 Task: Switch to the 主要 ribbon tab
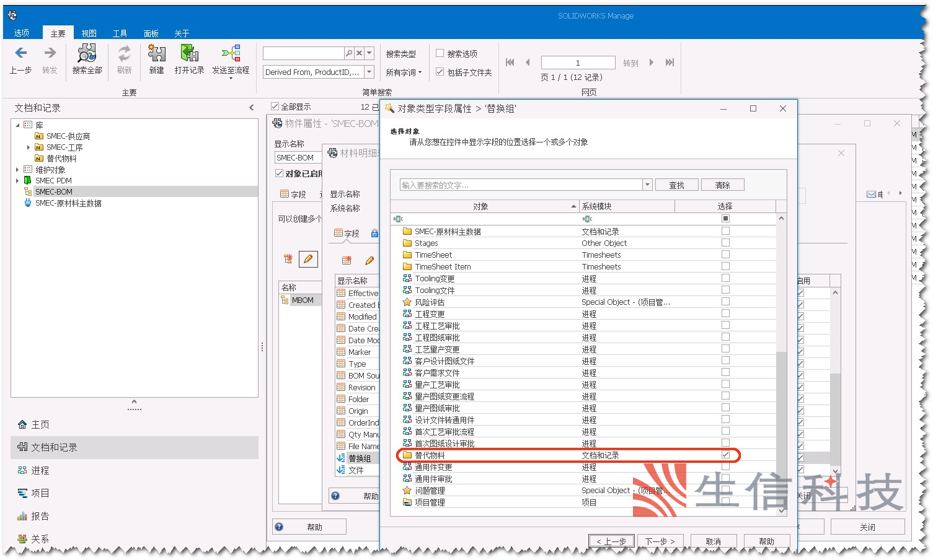[x=58, y=33]
